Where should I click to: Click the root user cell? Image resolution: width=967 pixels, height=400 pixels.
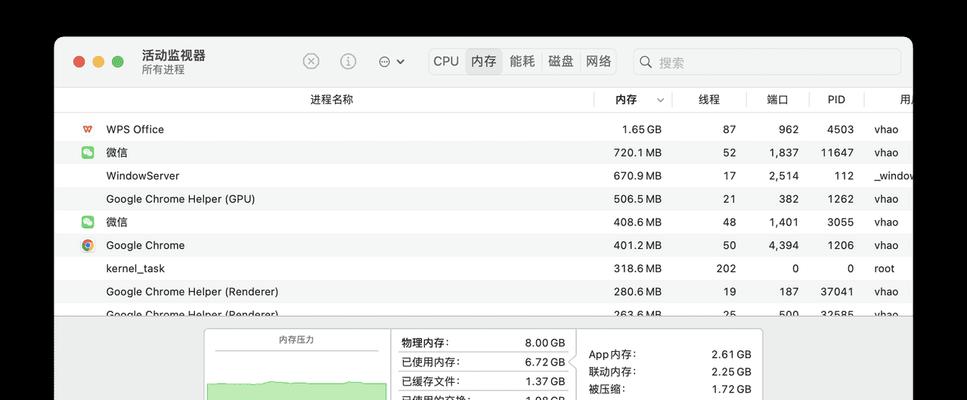884,269
